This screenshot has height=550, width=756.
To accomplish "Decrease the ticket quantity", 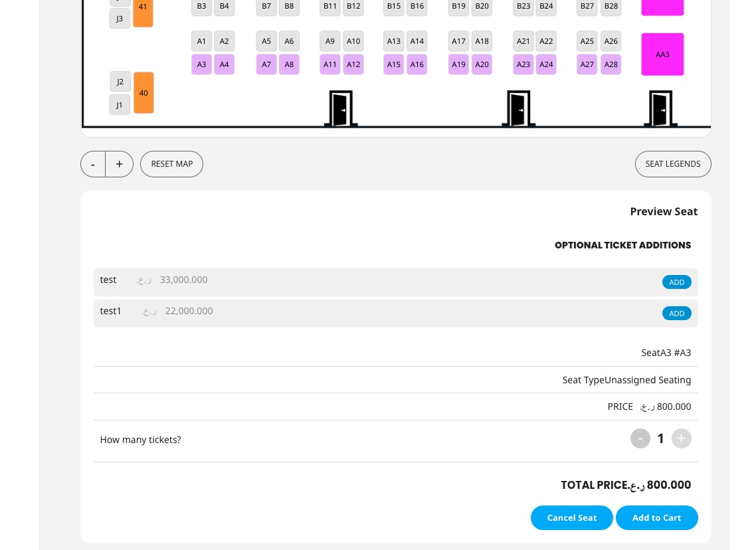I will click(x=640, y=438).
